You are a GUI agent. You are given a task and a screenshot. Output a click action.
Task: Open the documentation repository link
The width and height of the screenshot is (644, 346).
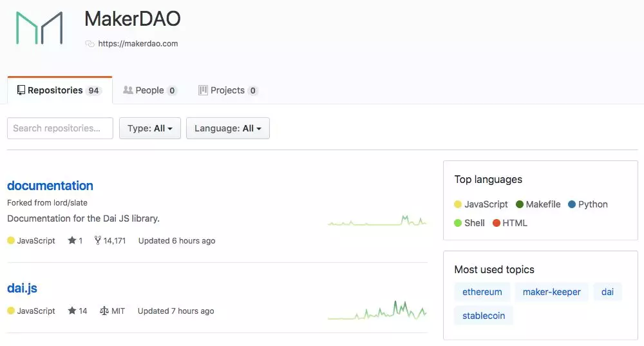pos(50,186)
